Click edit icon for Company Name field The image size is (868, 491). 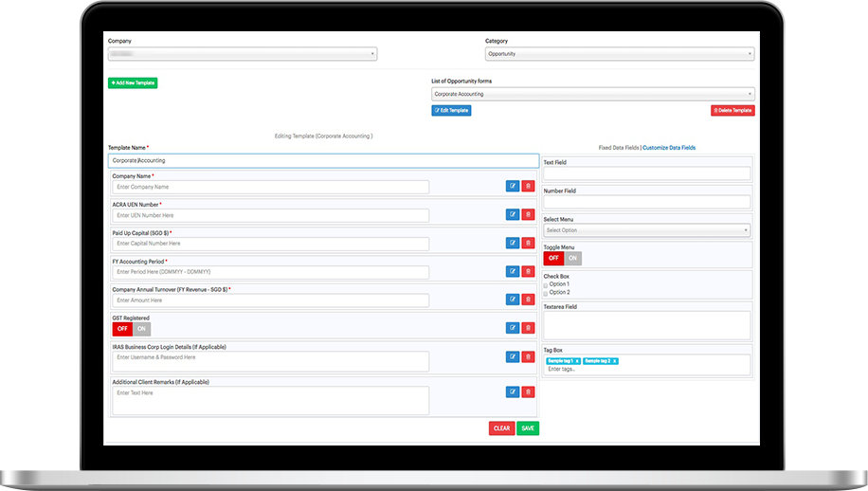(512, 187)
